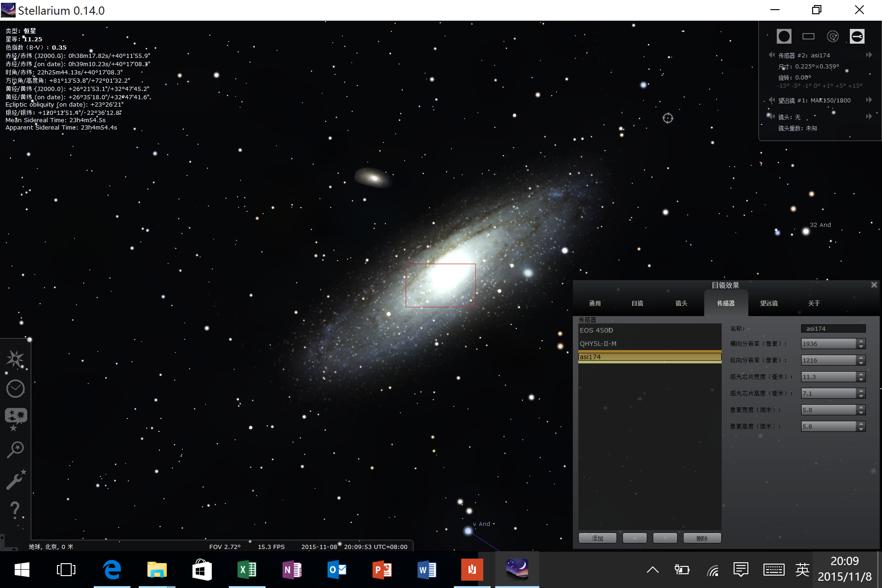Switch to the 关于 tab
This screenshot has height=588, width=882.
[814, 303]
